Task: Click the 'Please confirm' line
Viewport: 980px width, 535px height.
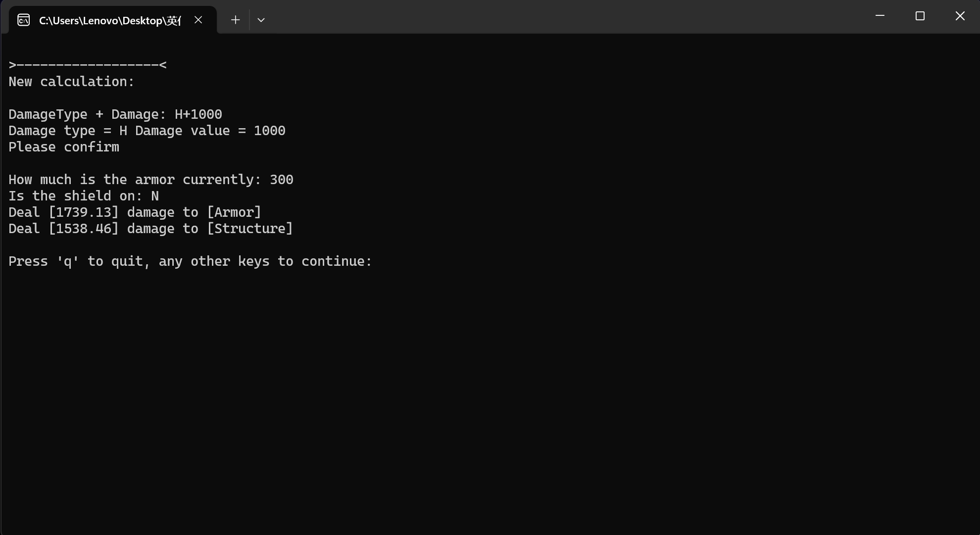Action: tap(64, 147)
